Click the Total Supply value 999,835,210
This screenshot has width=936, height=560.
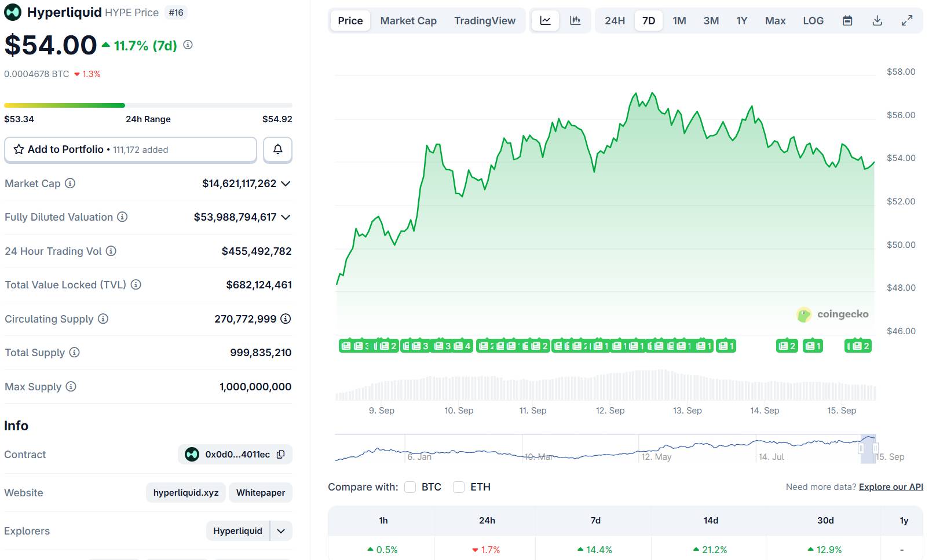click(261, 353)
